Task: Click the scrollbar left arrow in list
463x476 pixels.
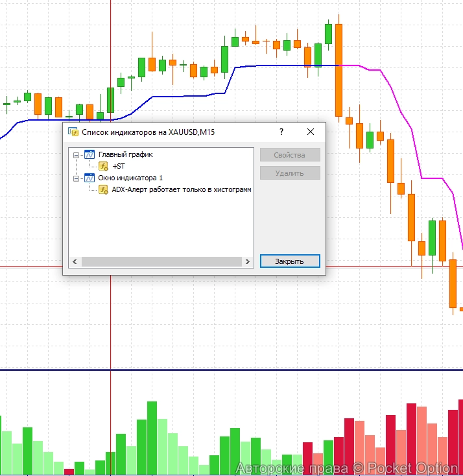Action: [74, 261]
